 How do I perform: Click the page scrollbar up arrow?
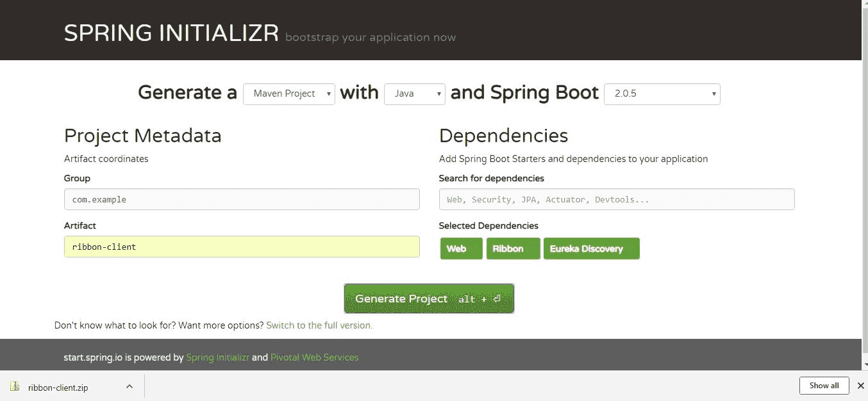tap(864, 4)
